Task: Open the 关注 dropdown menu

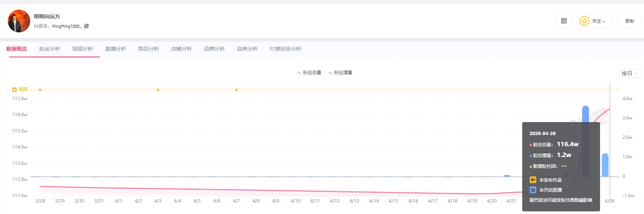Action: (599, 21)
